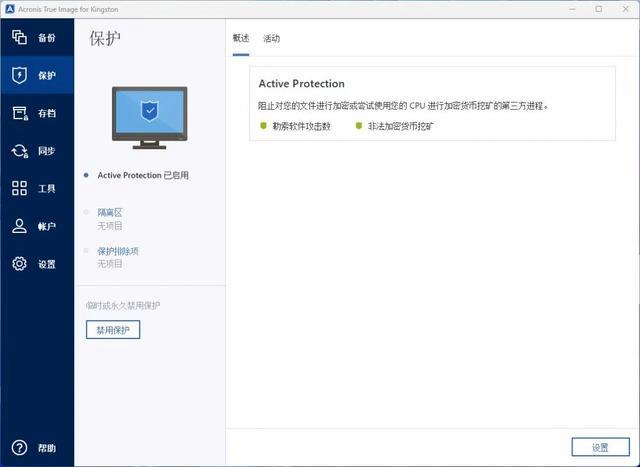Open the 工具 tools grid icon
This screenshot has width=640, height=467.
click(x=19, y=188)
